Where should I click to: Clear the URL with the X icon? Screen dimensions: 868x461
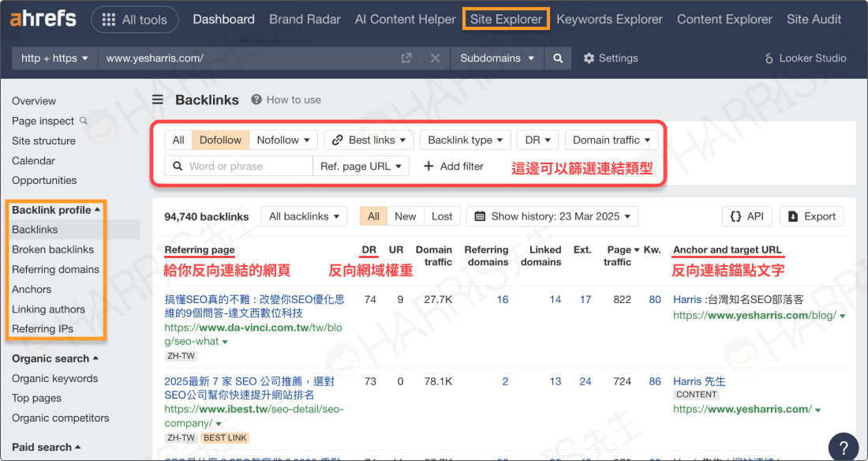(x=436, y=58)
